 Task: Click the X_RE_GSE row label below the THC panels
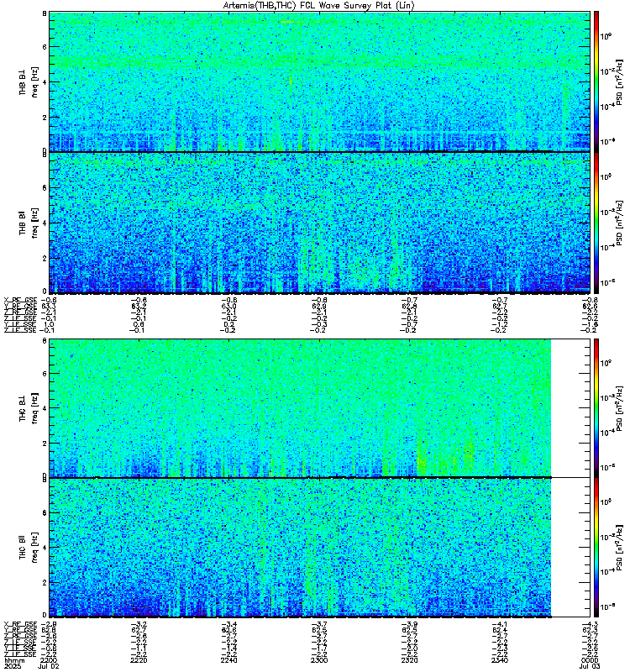pos(20,624)
